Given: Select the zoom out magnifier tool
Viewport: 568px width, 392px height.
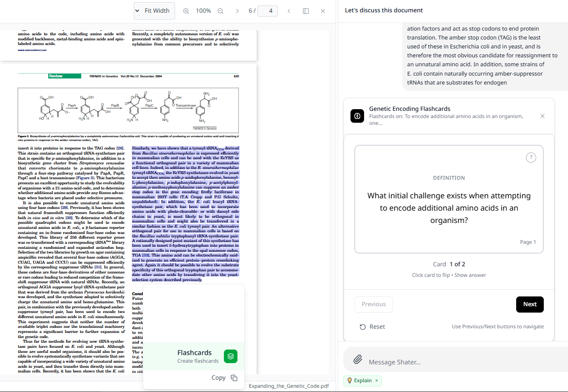Looking at the screenshot, I should [x=220, y=11].
